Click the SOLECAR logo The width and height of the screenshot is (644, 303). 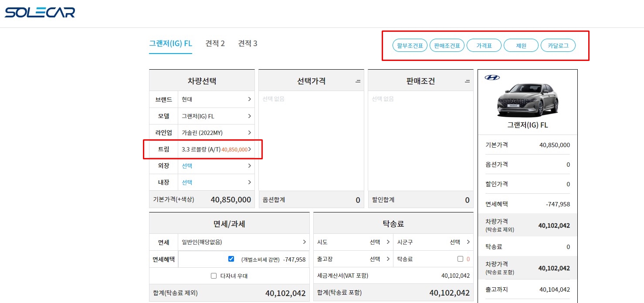(x=40, y=12)
